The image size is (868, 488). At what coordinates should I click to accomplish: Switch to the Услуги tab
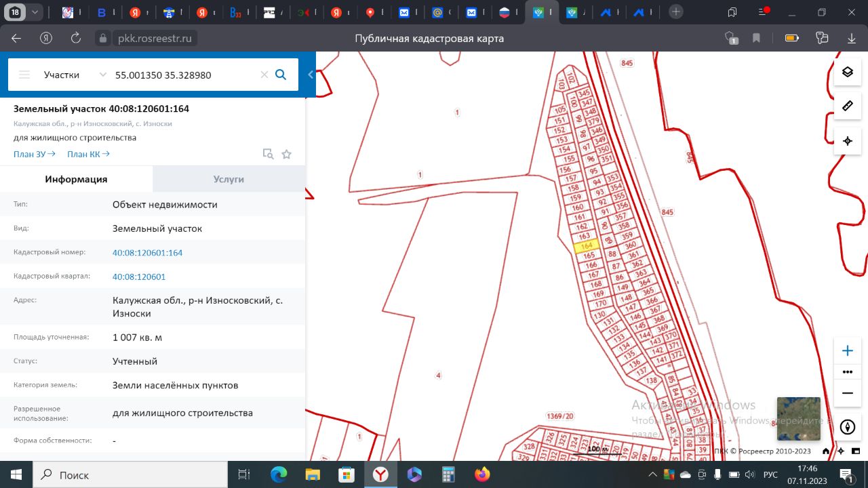click(x=229, y=179)
